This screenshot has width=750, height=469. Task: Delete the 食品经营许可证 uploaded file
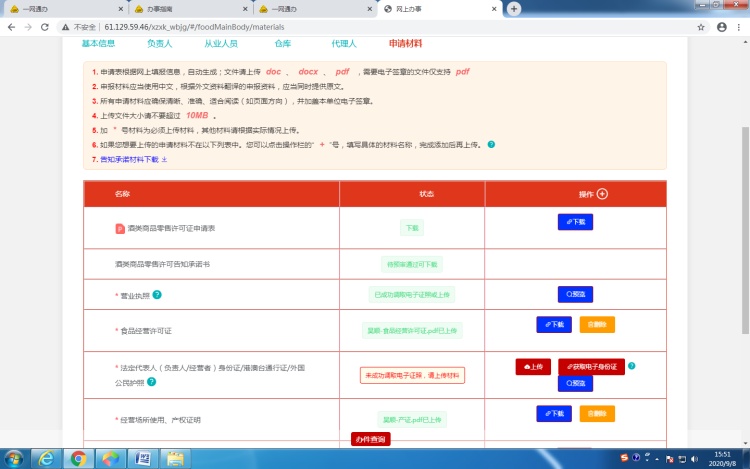pyautogui.click(x=597, y=324)
